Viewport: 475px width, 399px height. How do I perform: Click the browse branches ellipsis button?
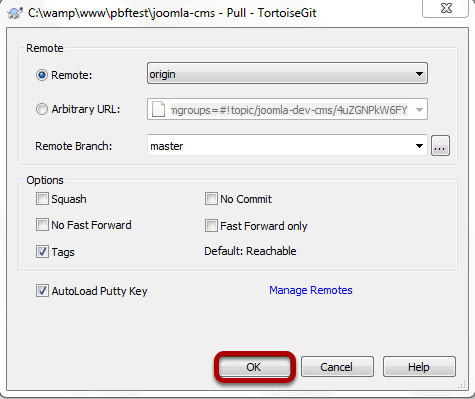coord(440,146)
